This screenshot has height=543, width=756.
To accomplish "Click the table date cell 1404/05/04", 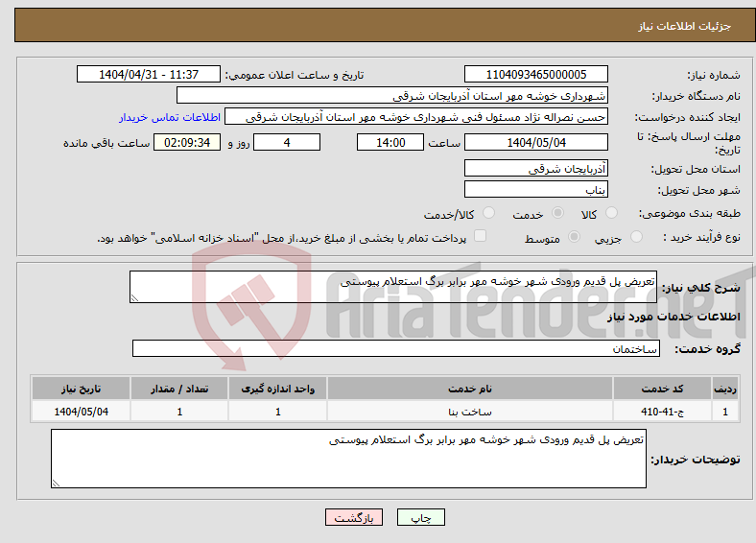I will point(81,412).
